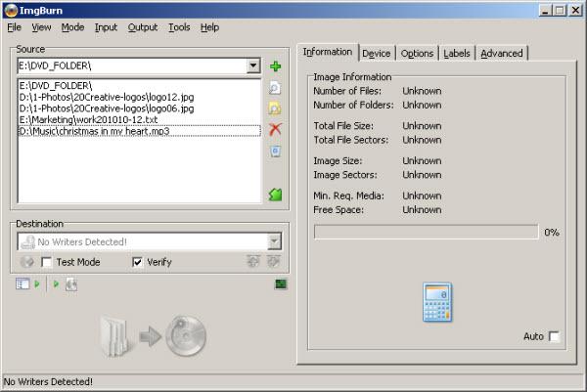Start the Build folder-to-disc button

(x=154, y=336)
